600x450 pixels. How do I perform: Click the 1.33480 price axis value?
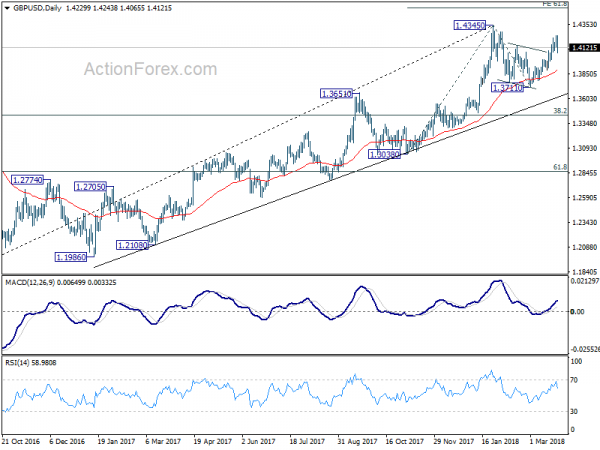coord(584,123)
